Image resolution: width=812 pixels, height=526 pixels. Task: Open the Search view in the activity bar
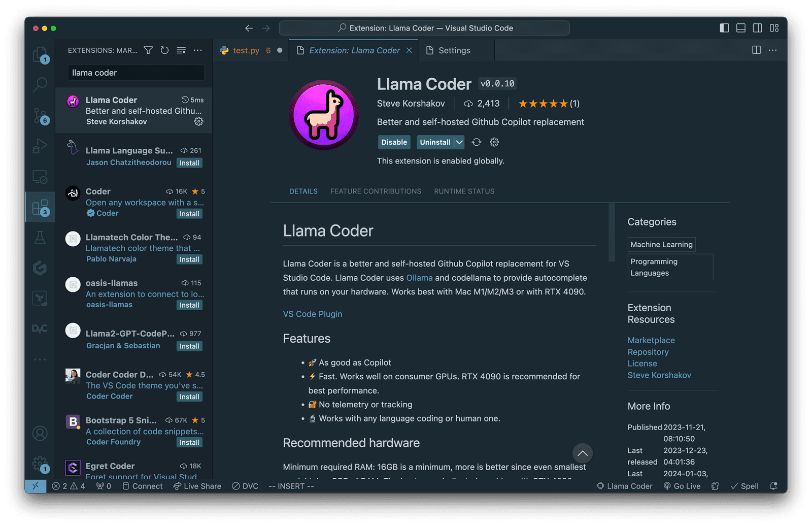tap(40, 84)
